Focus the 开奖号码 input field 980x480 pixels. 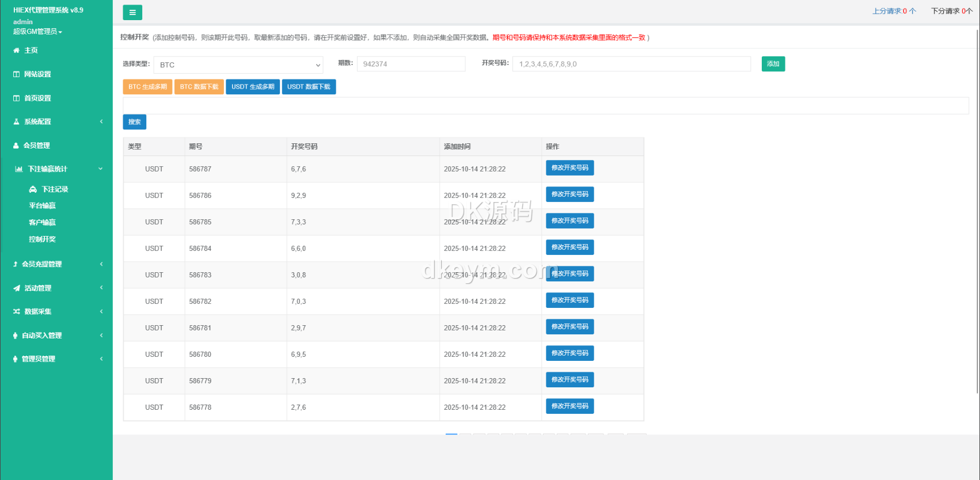tap(631, 64)
